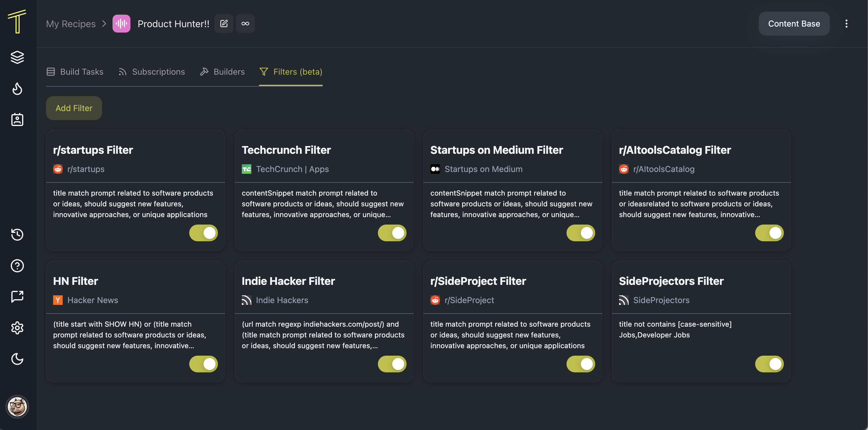Click the edit pencil next to Product Hunter!!
Viewport: 868px width, 430px height.
pyautogui.click(x=224, y=24)
